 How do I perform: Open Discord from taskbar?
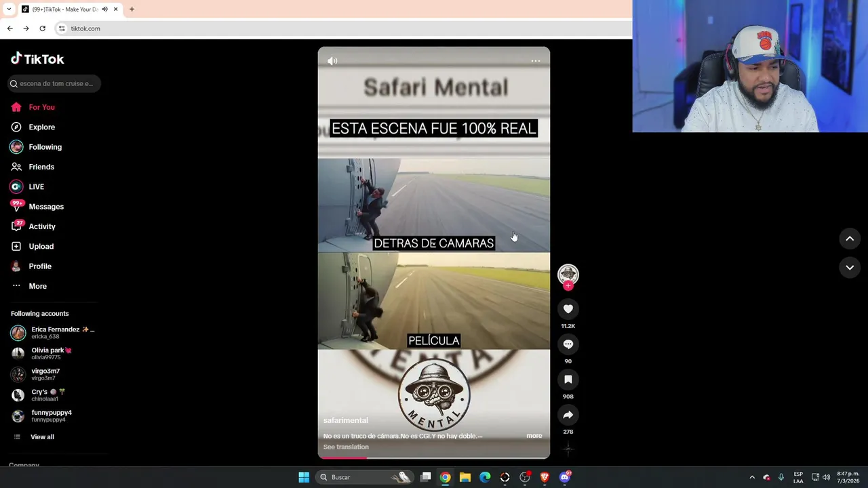pyautogui.click(x=565, y=477)
